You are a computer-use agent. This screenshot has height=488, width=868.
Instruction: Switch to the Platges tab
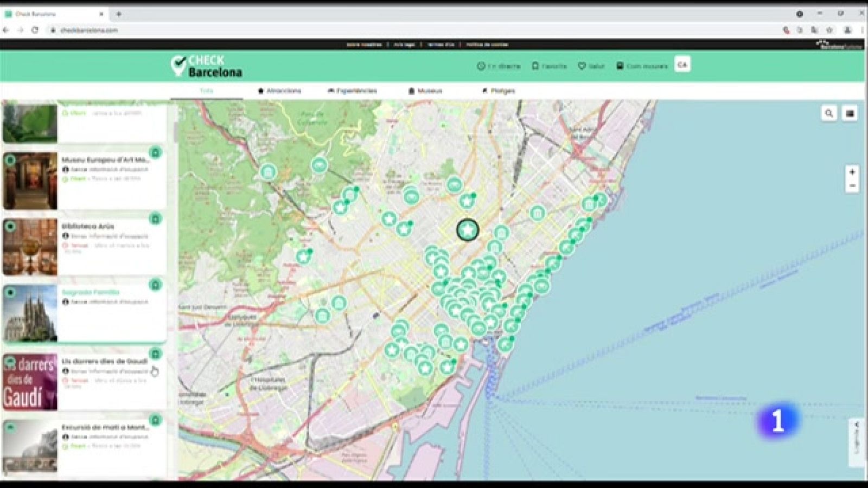499,91
